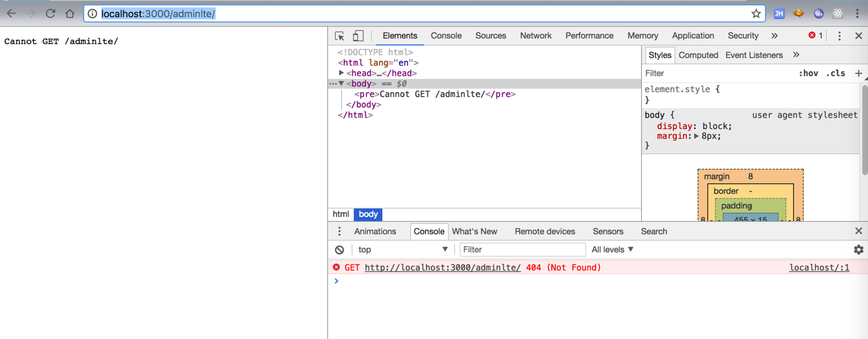Image resolution: width=868 pixels, height=339 pixels.
Task: Toggle the :hov element state panel
Action: [x=808, y=73]
